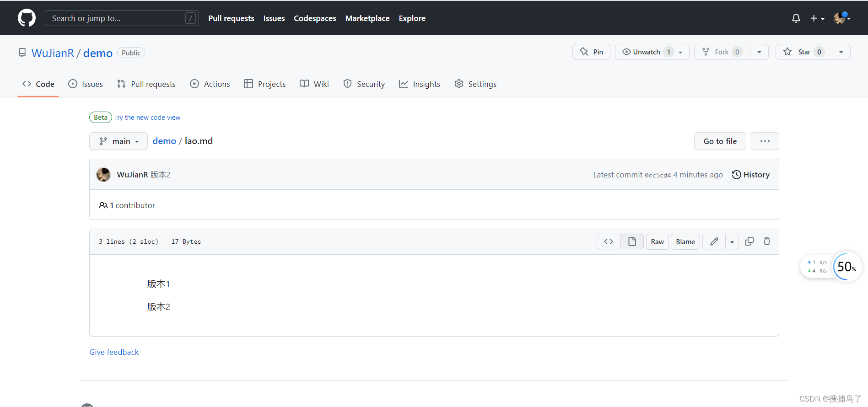The height and width of the screenshot is (407, 868).
Task: Expand edit options dropdown arrow
Action: [732, 242]
